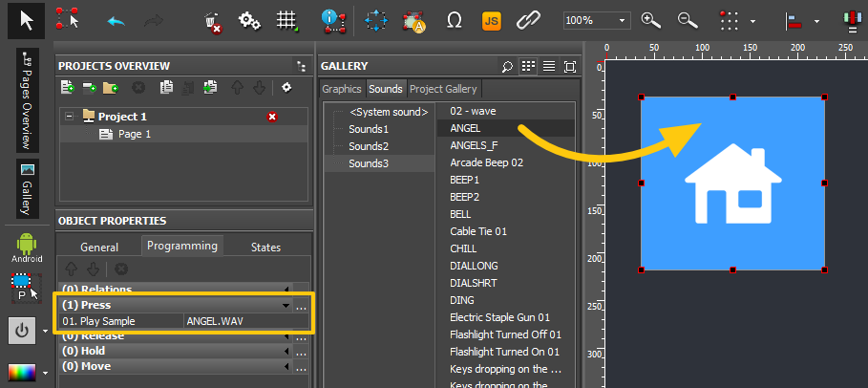Click the power button icon

coord(22,331)
